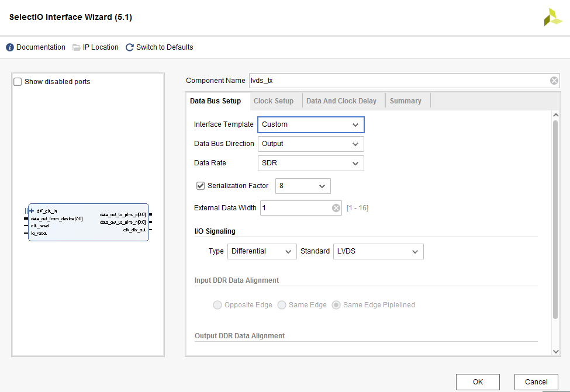The image size is (570, 392).
Task: Open the Interface Template dropdown
Action: [x=311, y=124]
